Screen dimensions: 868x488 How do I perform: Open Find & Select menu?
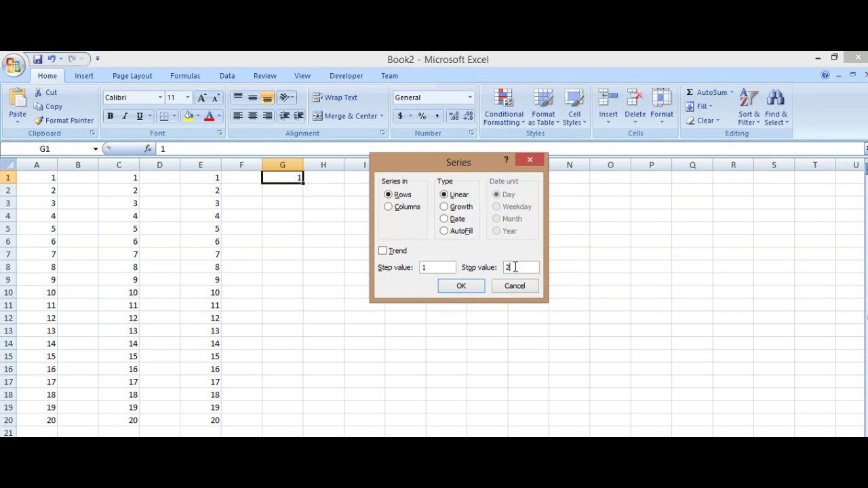(x=776, y=107)
